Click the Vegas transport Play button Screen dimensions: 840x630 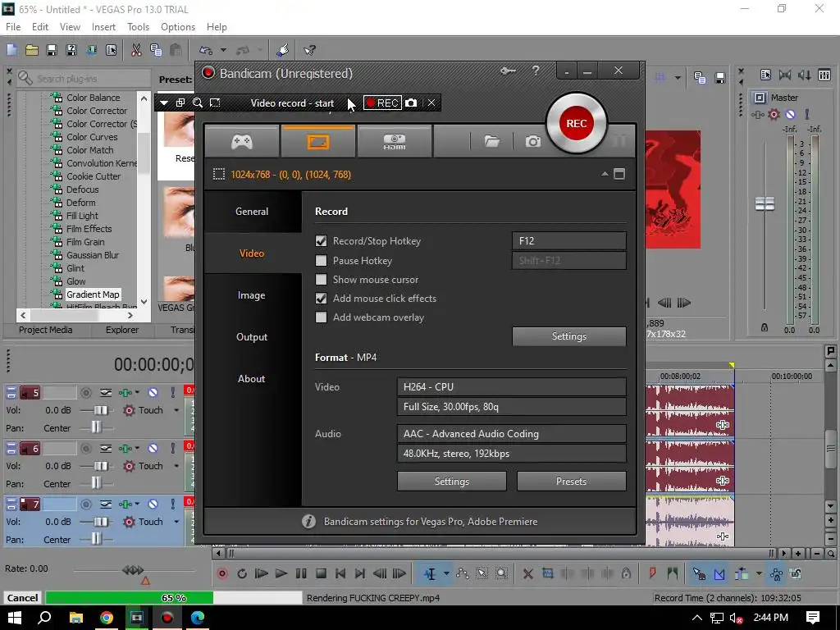pyautogui.click(x=281, y=573)
